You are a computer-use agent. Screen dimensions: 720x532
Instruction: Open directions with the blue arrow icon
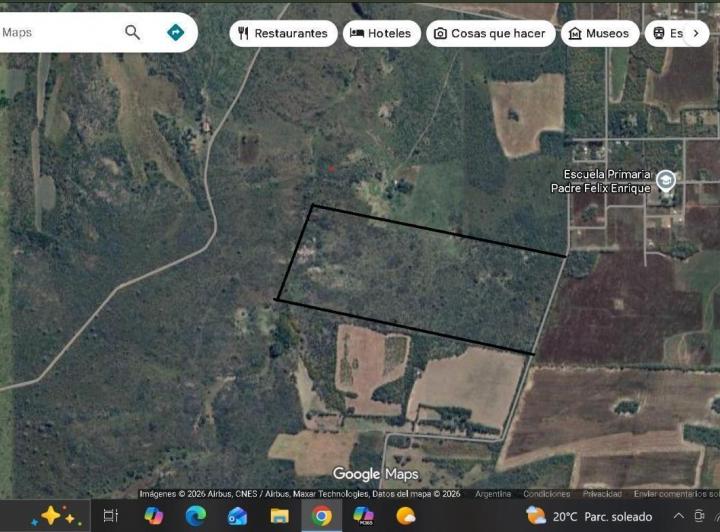(175, 33)
